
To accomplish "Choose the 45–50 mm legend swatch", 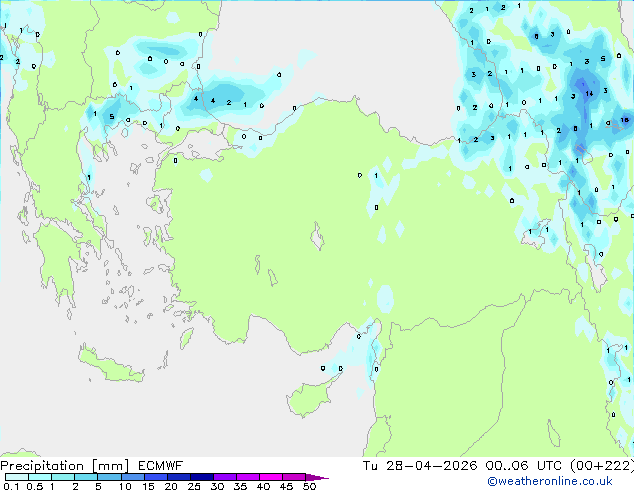I will click(x=294, y=477).
